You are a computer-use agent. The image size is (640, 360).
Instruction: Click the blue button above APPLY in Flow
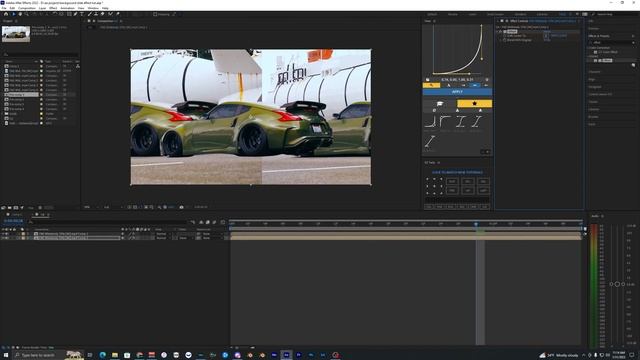pyautogui.click(x=475, y=85)
